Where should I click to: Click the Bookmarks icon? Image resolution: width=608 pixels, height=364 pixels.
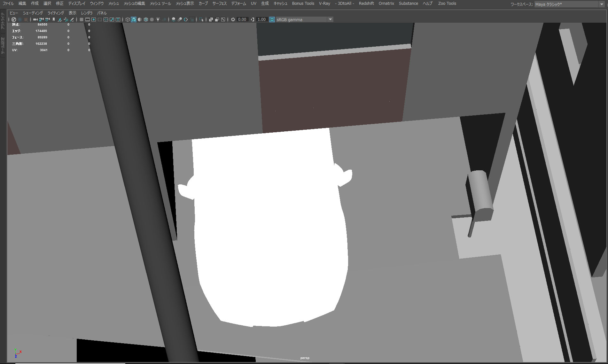tap(54, 19)
